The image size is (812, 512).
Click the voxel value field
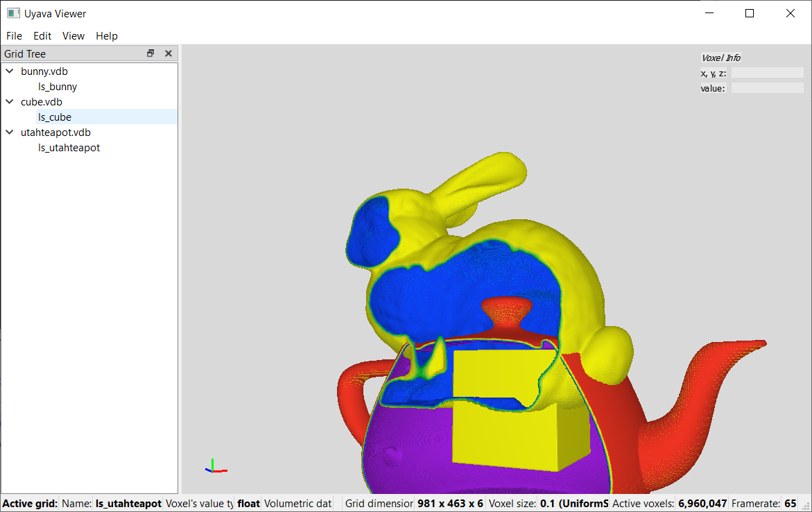767,88
